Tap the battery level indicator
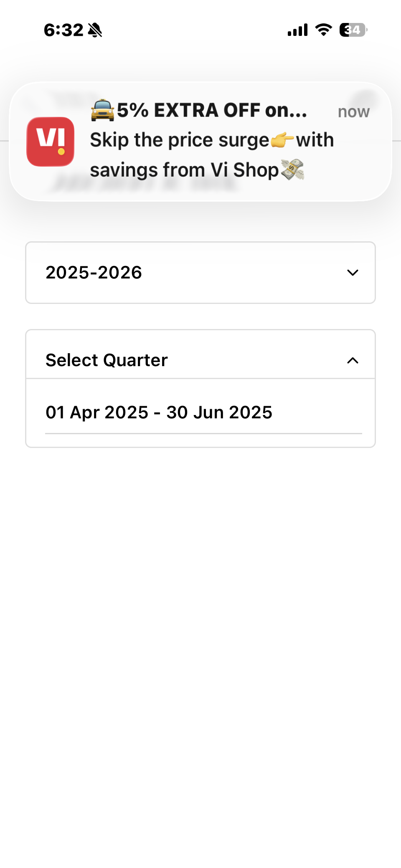This screenshot has width=401, height=868. [353, 30]
